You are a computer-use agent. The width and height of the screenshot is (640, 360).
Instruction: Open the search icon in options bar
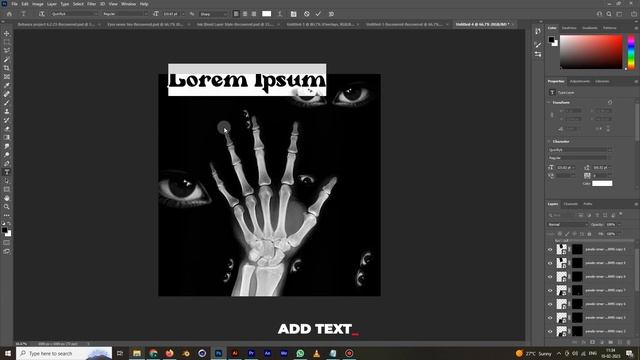(x=609, y=14)
